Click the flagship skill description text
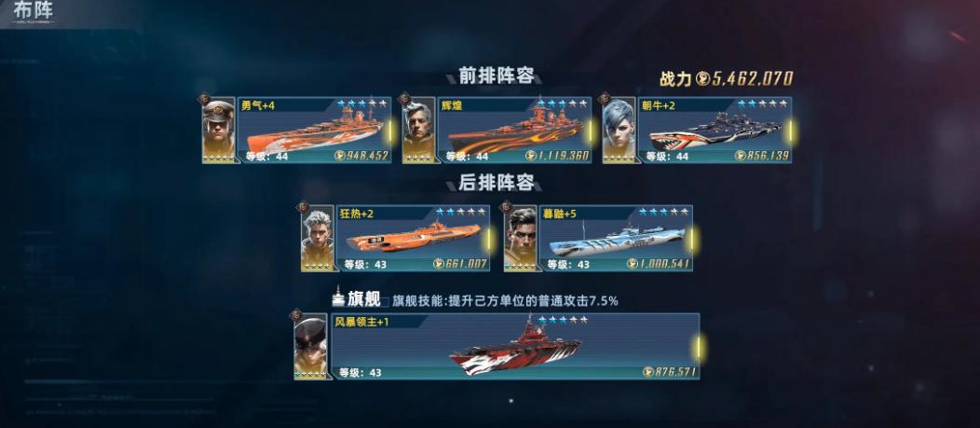The width and height of the screenshot is (980, 428). 506,301
